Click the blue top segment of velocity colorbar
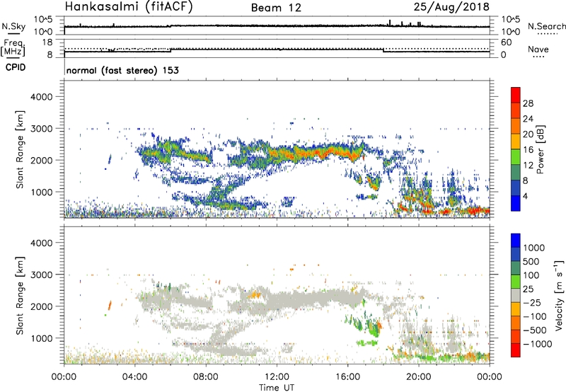Viewport: 566px width, 392px height. pyautogui.click(x=516, y=241)
